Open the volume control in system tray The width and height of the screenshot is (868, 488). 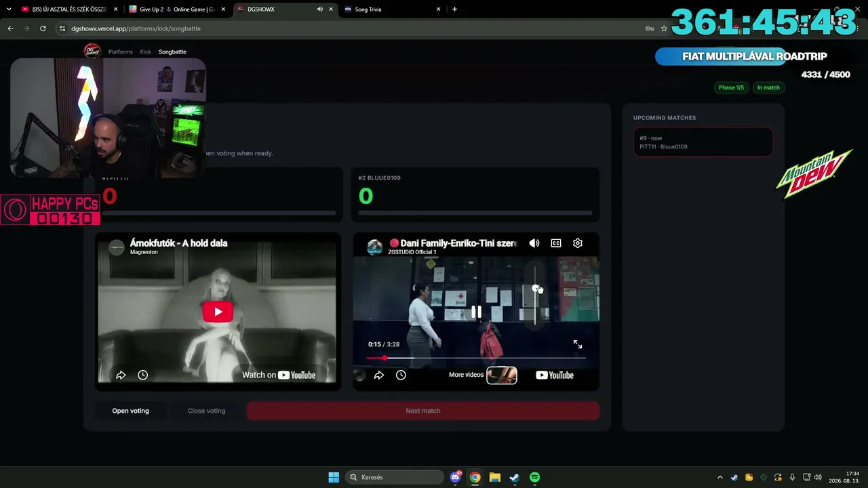click(818, 477)
